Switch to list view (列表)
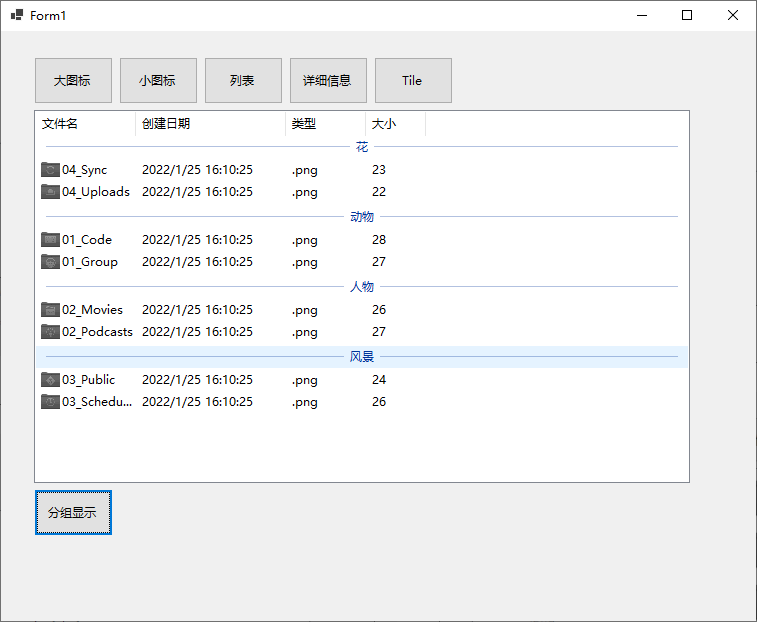This screenshot has width=757, height=622. [x=243, y=81]
